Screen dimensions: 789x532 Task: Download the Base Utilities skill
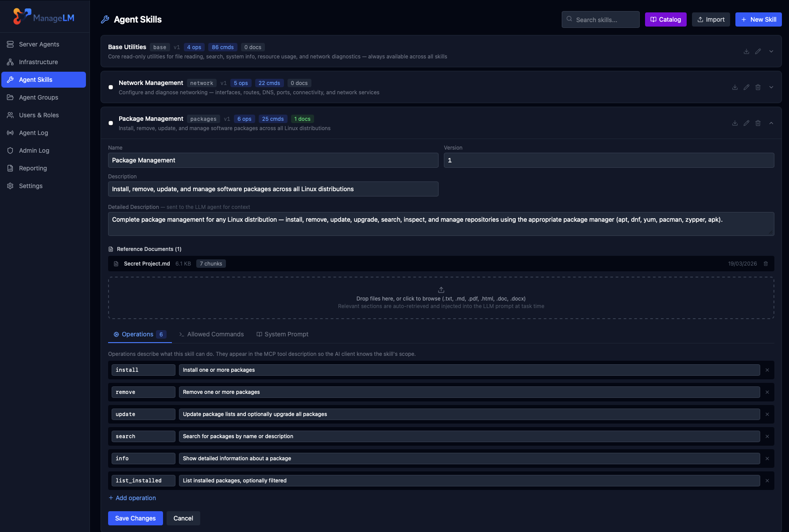[746, 51]
